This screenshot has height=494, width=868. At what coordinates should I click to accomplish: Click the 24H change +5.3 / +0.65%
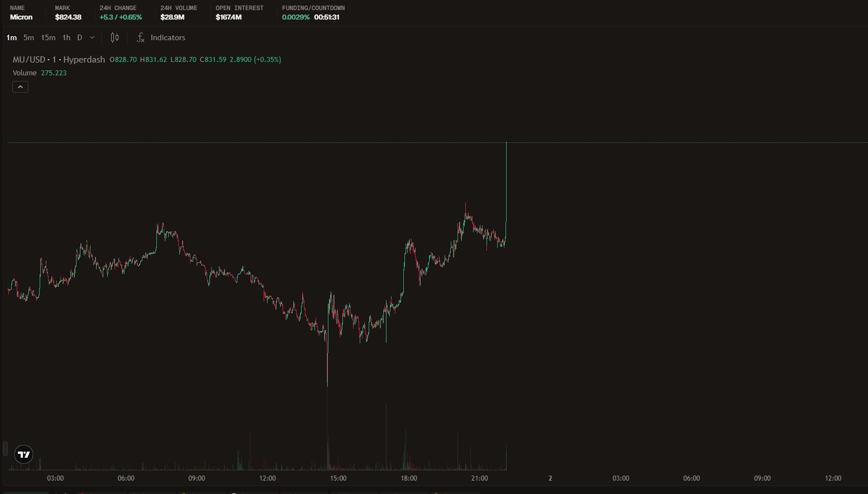pos(121,17)
